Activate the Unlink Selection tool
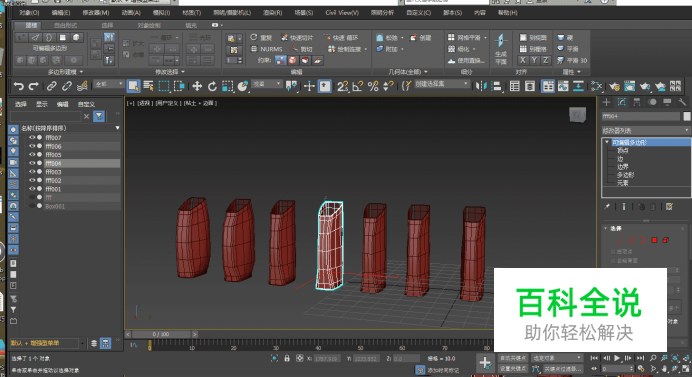This screenshot has width=692, height=377. (67, 86)
